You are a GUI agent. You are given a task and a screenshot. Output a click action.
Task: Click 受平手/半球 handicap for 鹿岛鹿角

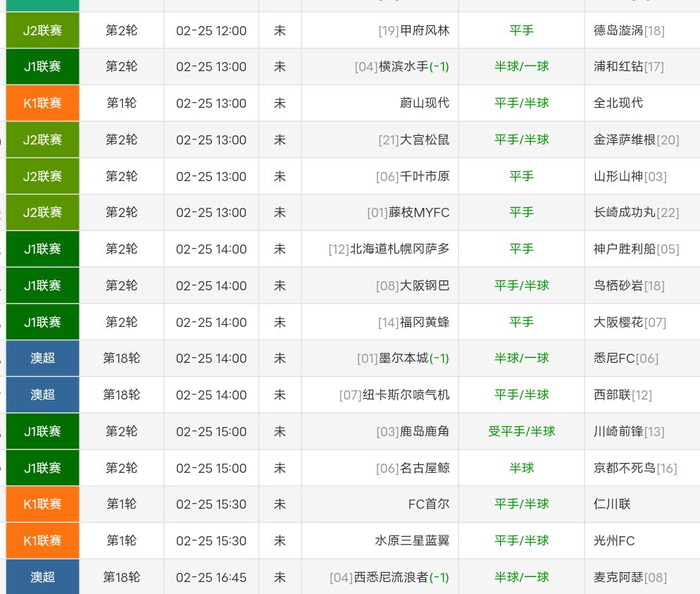click(521, 431)
